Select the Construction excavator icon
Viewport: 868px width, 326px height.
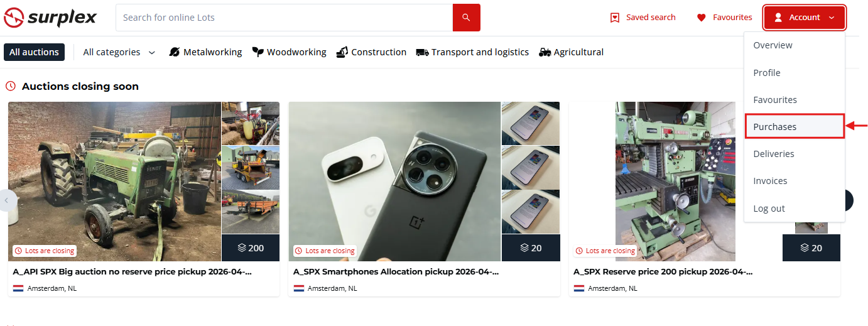(342, 52)
